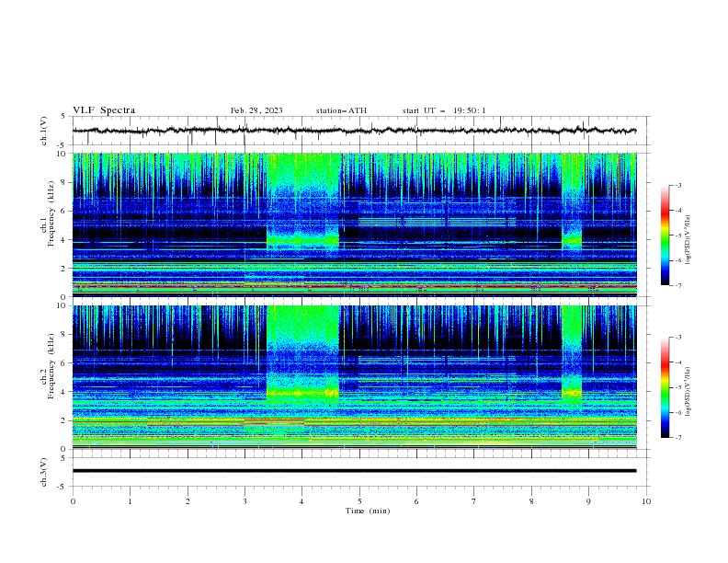Click the ch.1 color scale bar

click(665, 236)
